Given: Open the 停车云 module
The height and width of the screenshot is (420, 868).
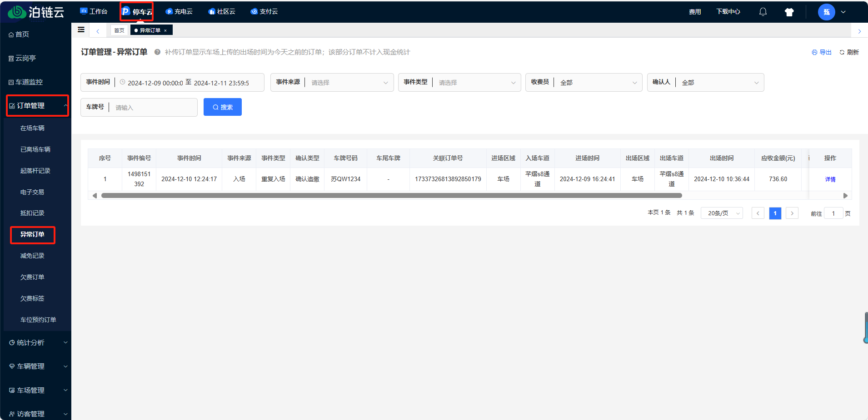Looking at the screenshot, I should coord(137,12).
